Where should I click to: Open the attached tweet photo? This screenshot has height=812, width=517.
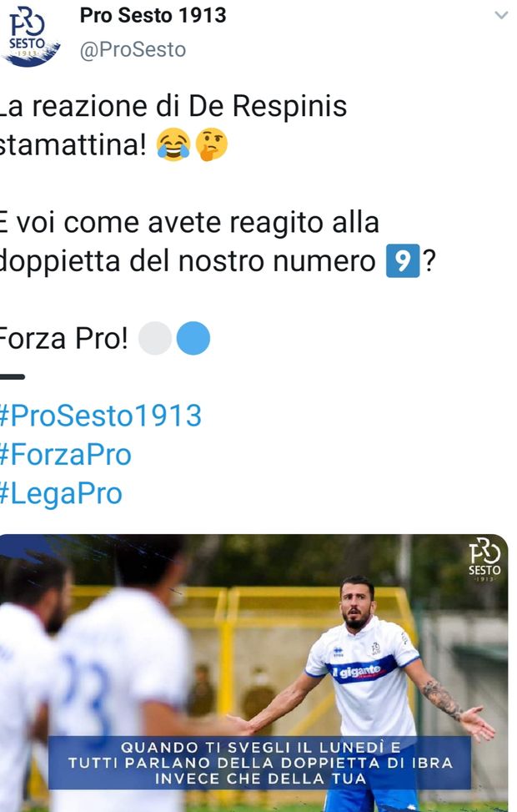[x=253, y=673]
